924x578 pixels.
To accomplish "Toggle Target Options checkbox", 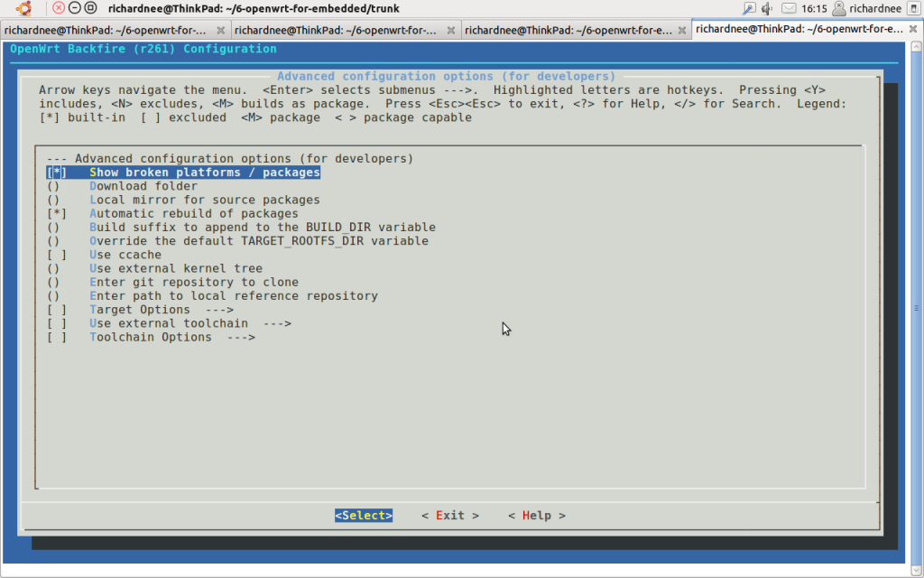I will pyautogui.click(x=57, y=310).
